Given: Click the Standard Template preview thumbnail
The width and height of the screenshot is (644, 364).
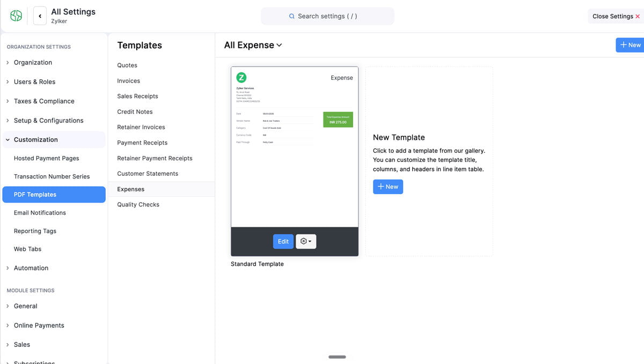Looking at the screenshot, I should pos(295,147).
